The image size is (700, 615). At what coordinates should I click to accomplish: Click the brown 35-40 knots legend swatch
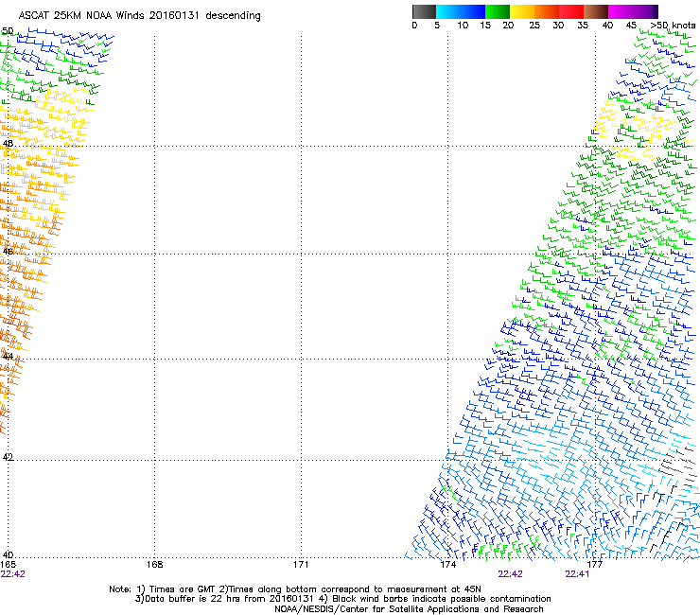tap(596, 11)
